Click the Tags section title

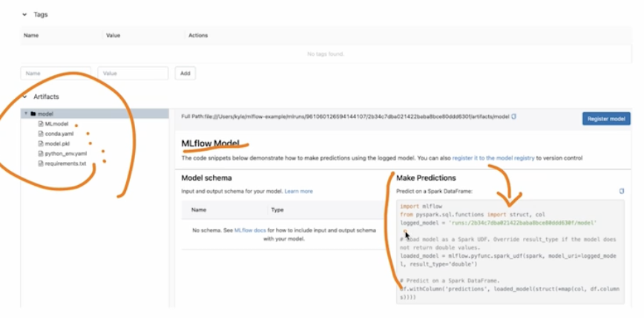coord(41,14)
